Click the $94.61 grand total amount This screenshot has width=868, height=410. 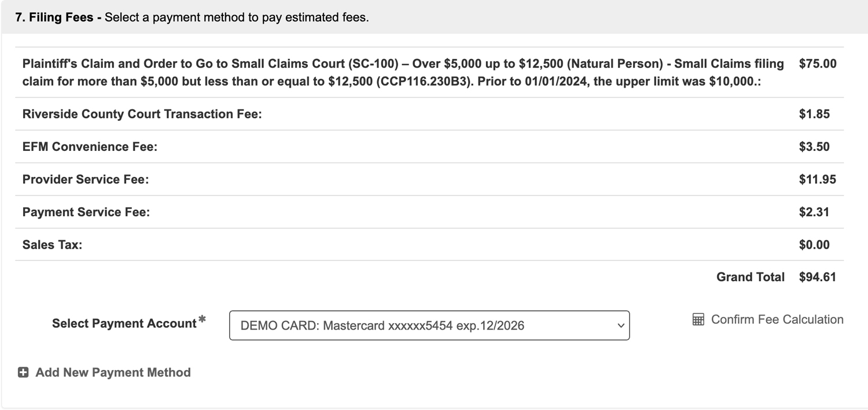(818, 277)
